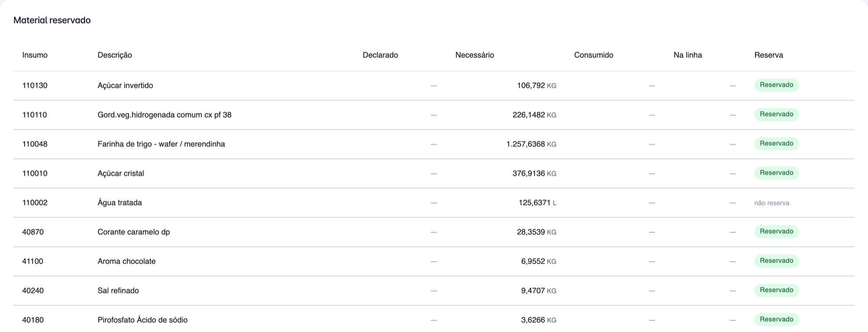
Task: Select Gord.veg.hidrogenada comum cx pf 38
Action: [164, 115]
